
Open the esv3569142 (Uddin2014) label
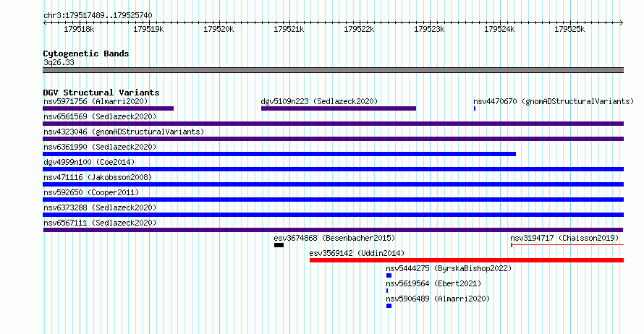[357, 253]
